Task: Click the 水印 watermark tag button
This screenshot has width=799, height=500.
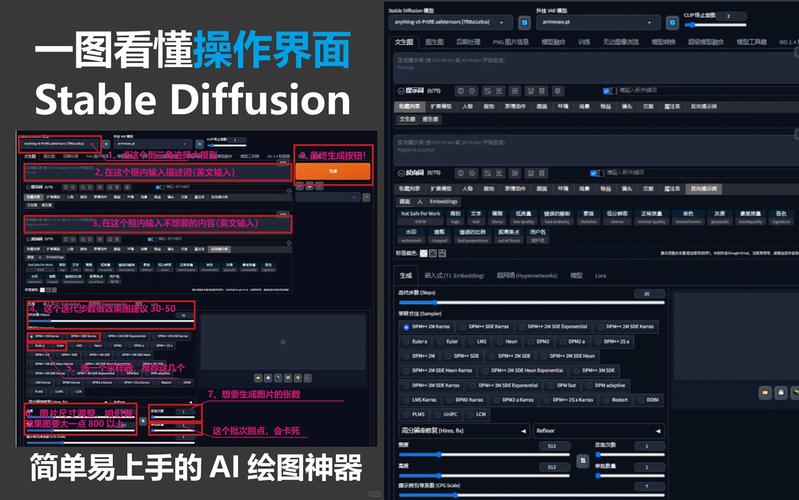Action: 411,236
